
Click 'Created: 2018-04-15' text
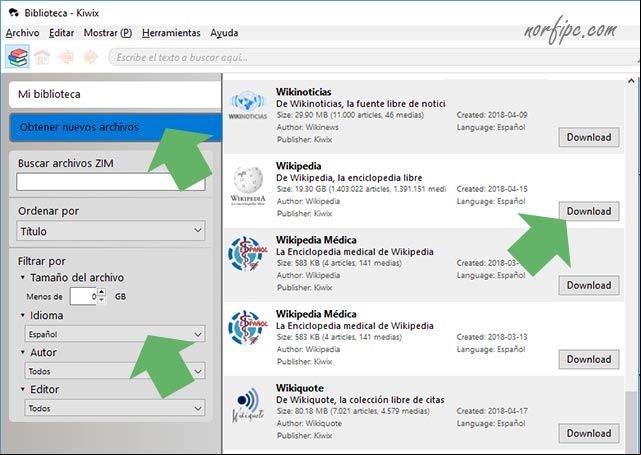492,189
